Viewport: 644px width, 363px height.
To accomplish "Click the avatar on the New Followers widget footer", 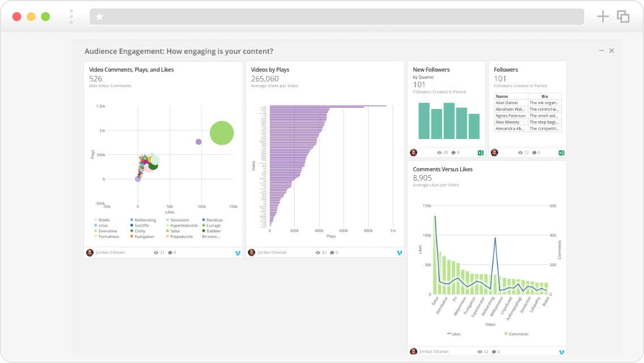I will 413,152.
